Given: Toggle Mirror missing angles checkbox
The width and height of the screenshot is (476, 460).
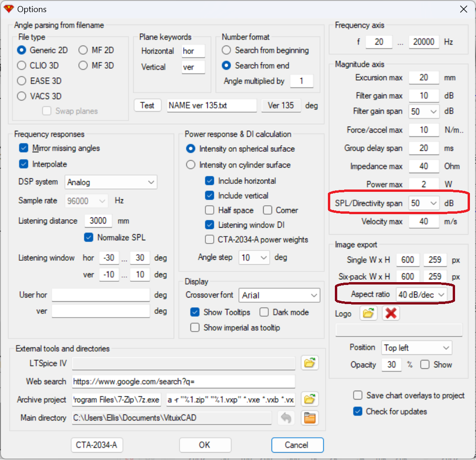Looking at the screenshot, I should 24,148.
